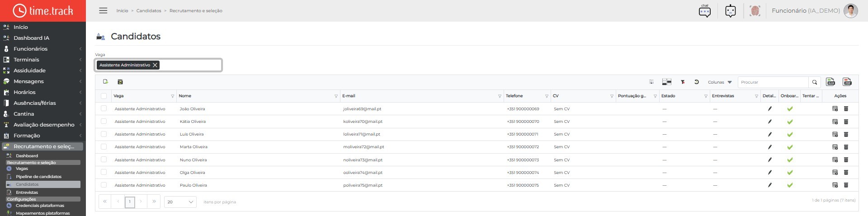Edit details pencil for João Oliveira
Viewport: 868px width, 216px height.
click(769, 109)
